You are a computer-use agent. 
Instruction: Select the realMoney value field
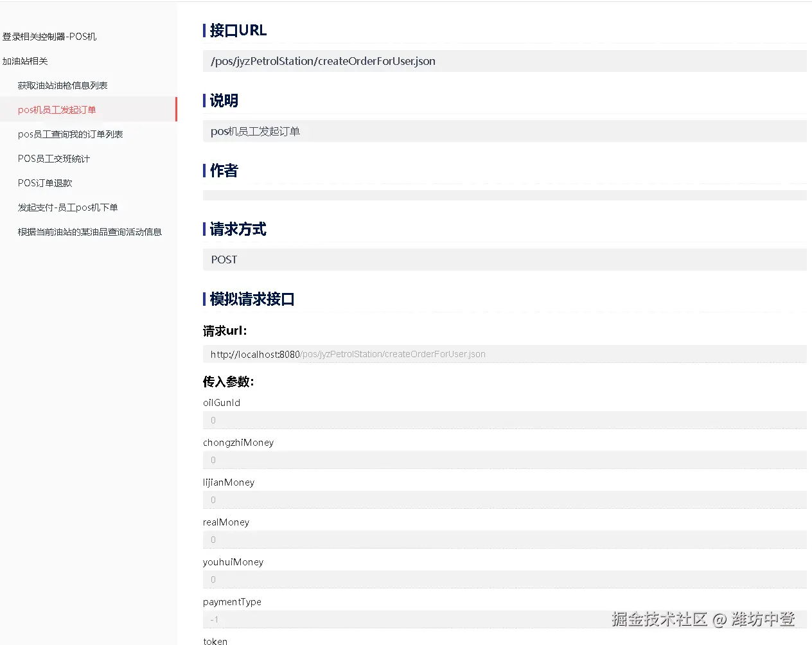point(505,540)
